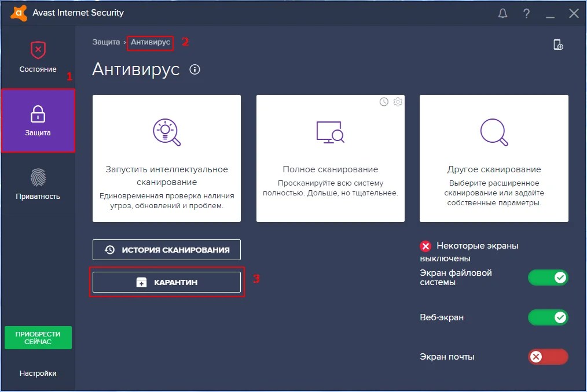Go back to Защита breadcrumb
The height and width of the screenshot is (392, 587).
pyautogui.click(x=106, y=42)
